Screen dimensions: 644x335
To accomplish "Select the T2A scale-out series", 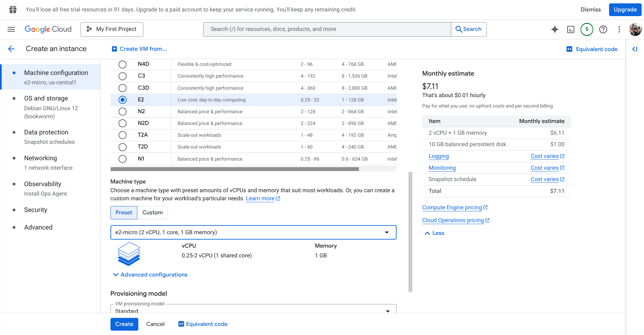I will point(122,135).
